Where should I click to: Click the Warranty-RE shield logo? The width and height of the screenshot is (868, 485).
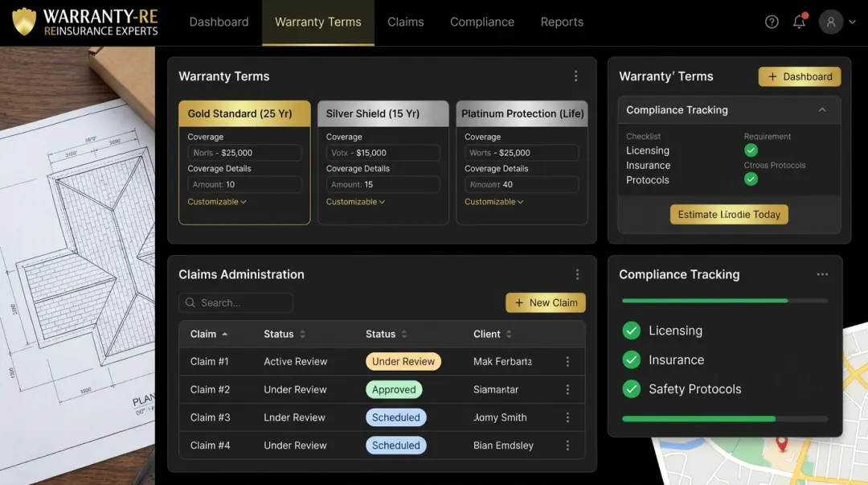pyautogui.click(x=24, y=22)
